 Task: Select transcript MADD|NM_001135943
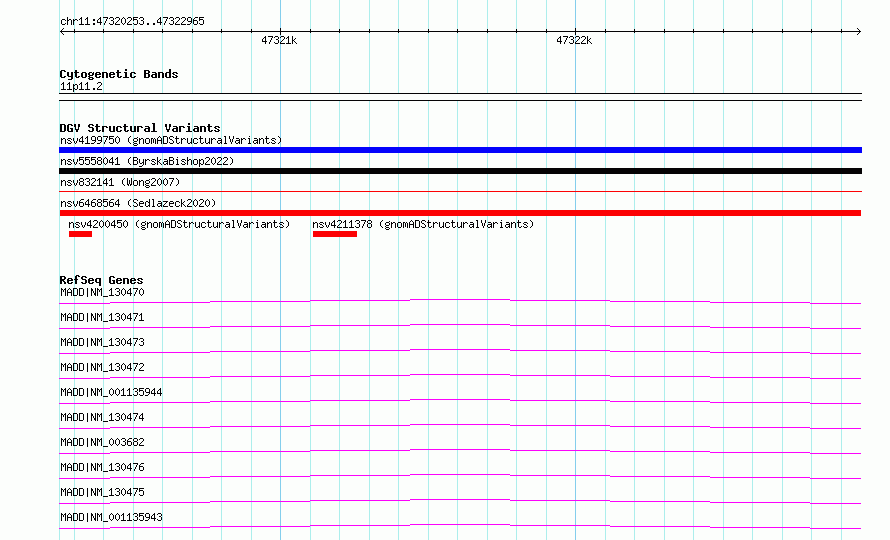tap(111, 517)
